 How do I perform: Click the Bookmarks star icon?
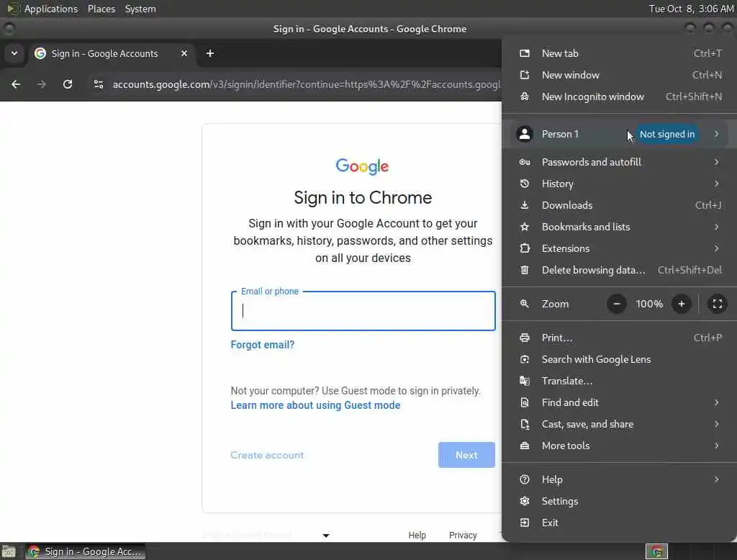click(x=525, y=227)
